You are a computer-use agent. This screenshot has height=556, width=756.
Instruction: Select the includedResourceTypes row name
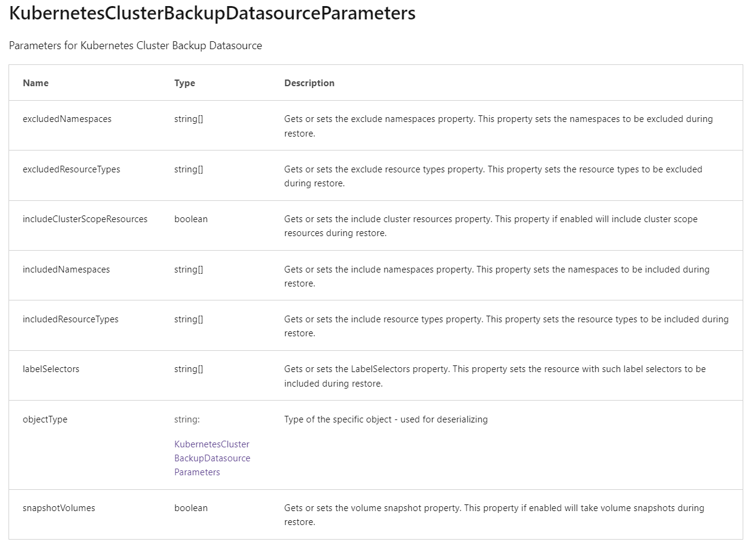coord(69,319)
